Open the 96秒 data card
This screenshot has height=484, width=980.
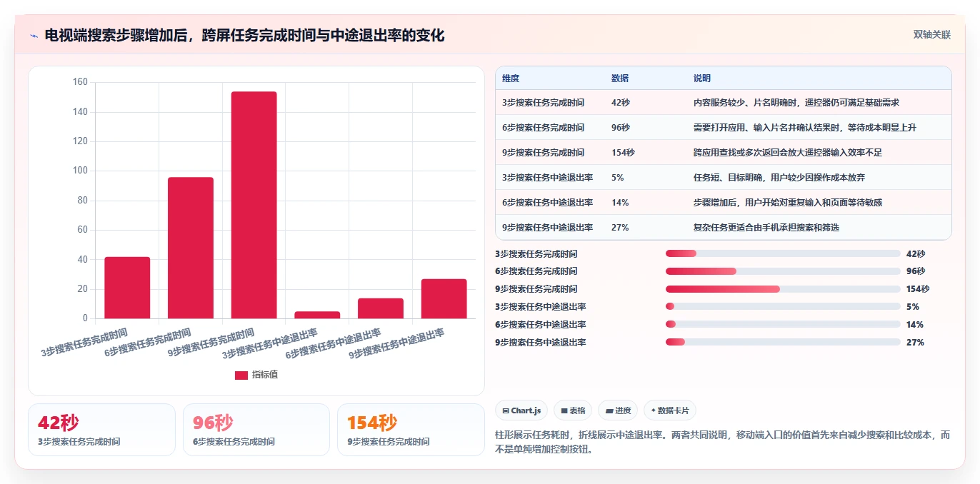256,430
